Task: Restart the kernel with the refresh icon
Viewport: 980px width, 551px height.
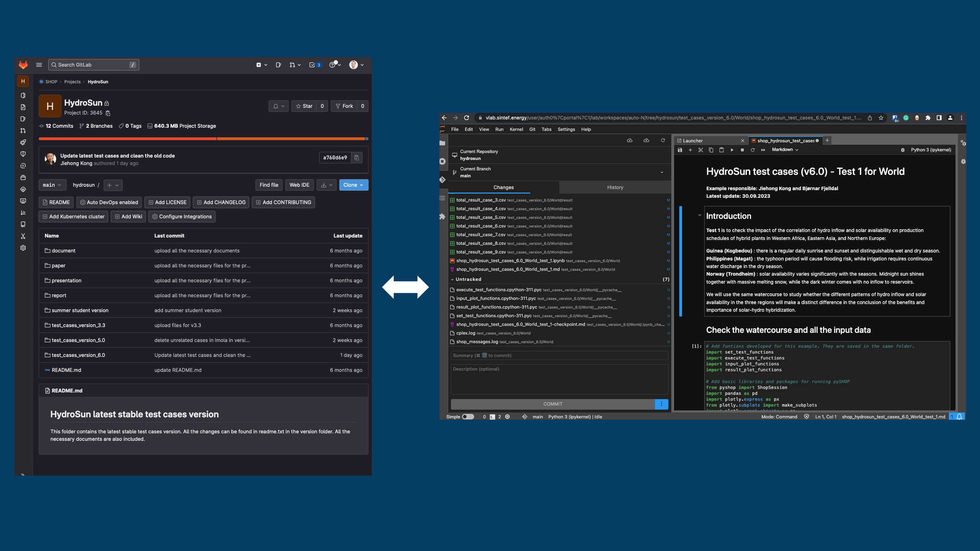Action: [753, 150]
